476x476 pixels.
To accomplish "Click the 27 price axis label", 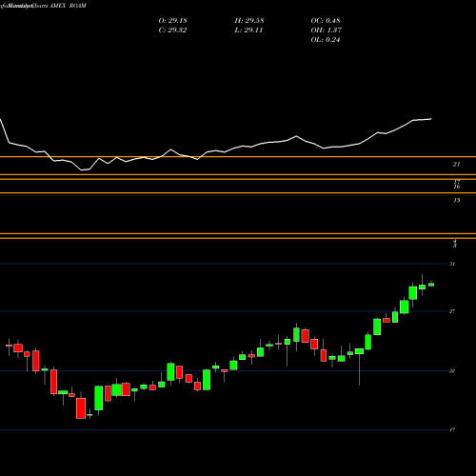I will (452, 311).
